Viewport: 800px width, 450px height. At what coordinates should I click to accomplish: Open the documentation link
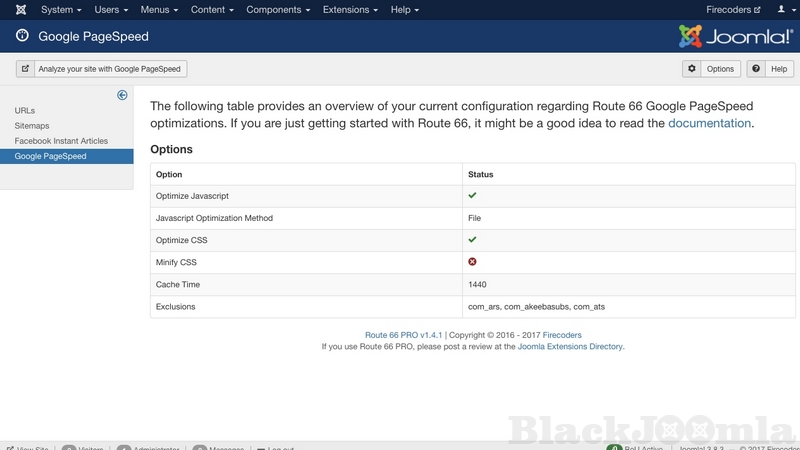tap(709, 123)
